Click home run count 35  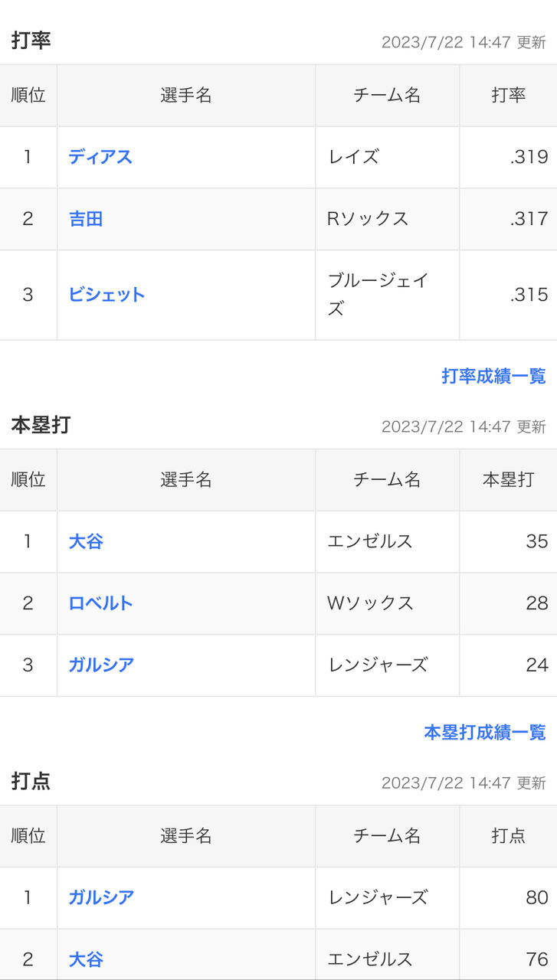537,541
